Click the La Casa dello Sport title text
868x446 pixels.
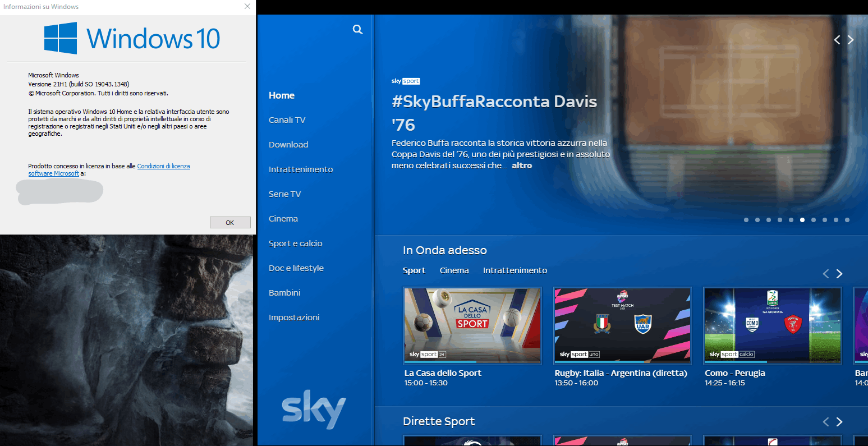pos(443,373)
